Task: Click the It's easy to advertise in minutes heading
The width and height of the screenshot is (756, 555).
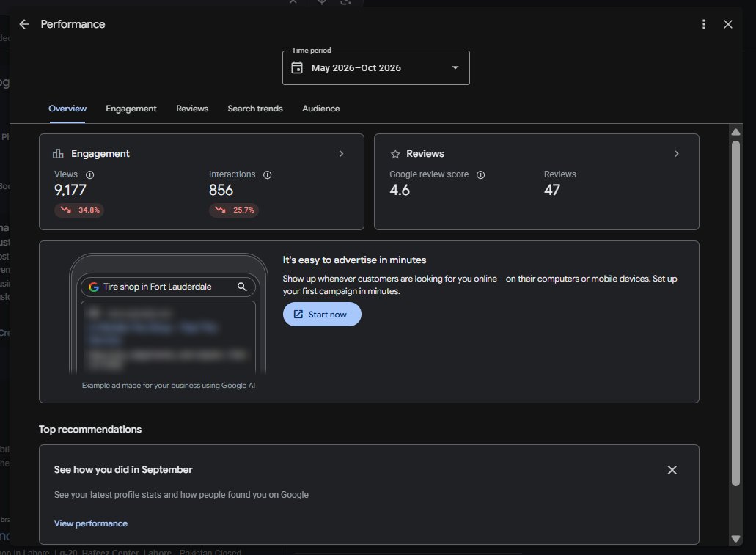Action: [354, 260]
